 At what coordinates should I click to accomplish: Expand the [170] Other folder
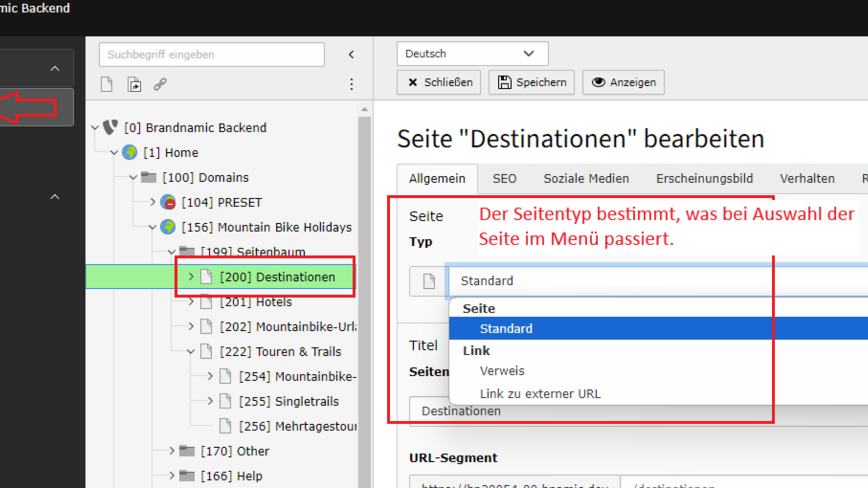[172, 450]
